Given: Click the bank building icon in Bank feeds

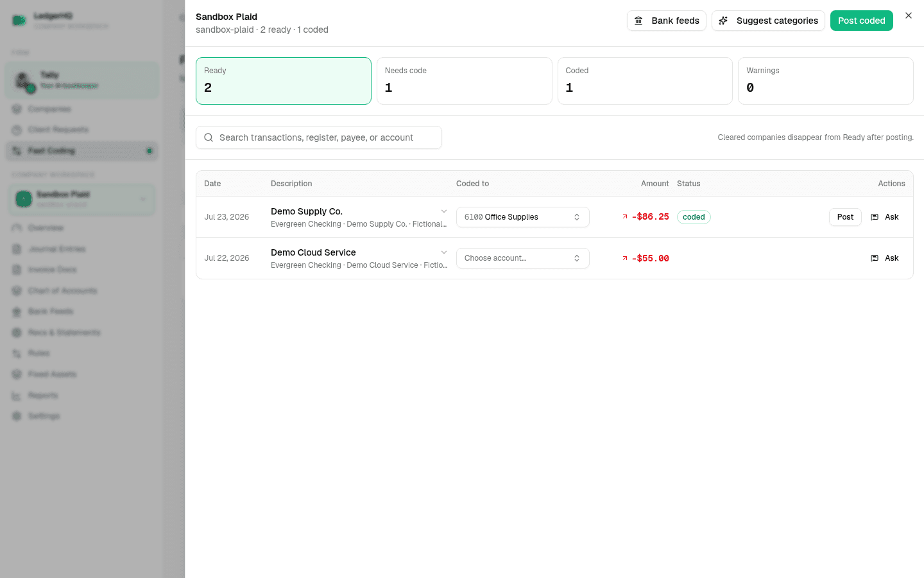Looking at the screenshot, I should tap(638, 21).
